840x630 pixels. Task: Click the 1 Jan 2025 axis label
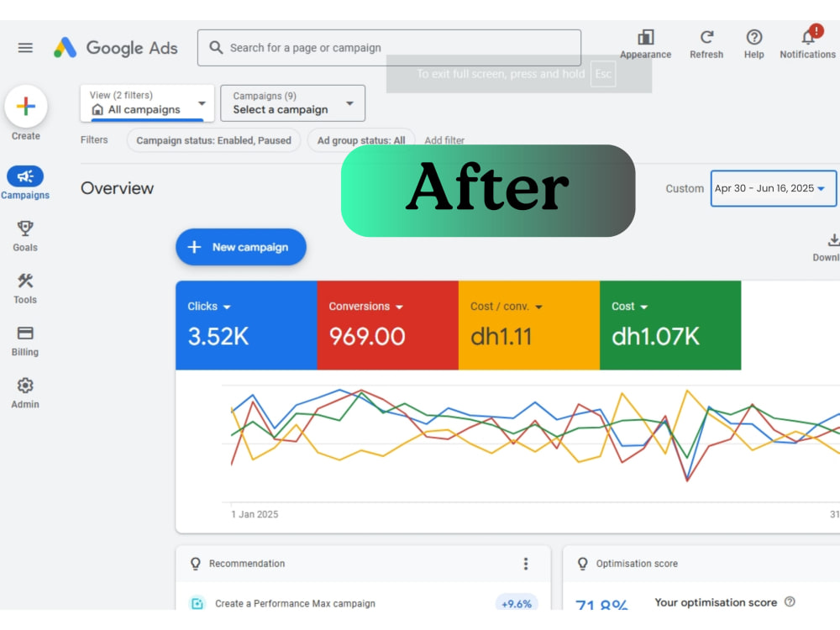[x=255, y=514]
